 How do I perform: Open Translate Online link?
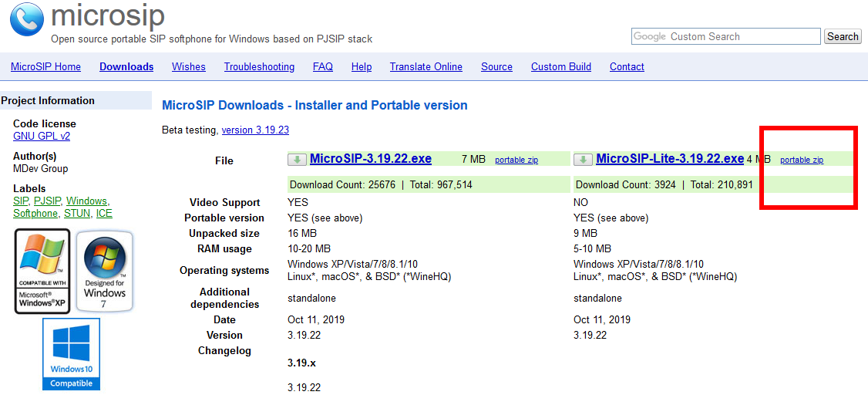coord(426,67)
